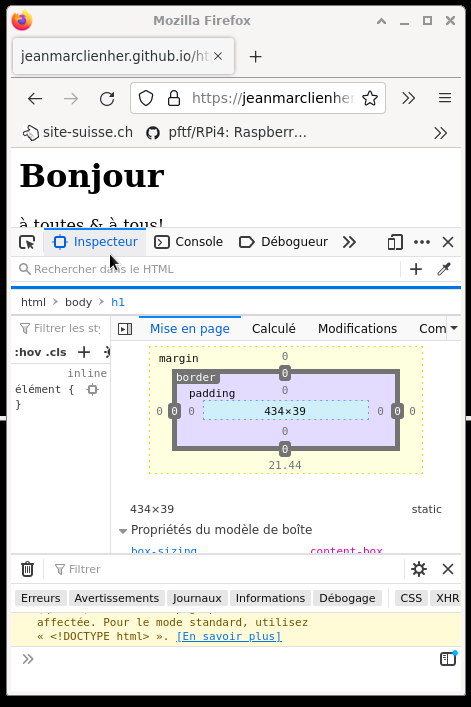Clear the console with trash icon
Screen dimensions: 471x707
(27, 569)
